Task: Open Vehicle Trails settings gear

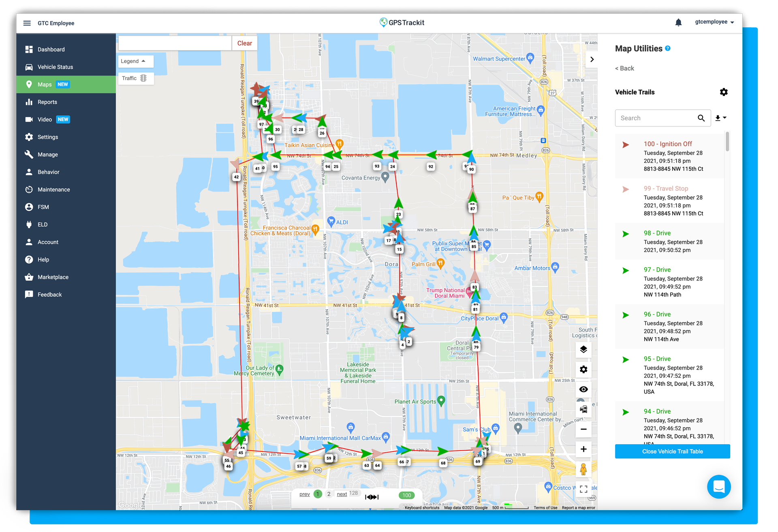Action: click(x=724, y=92)
